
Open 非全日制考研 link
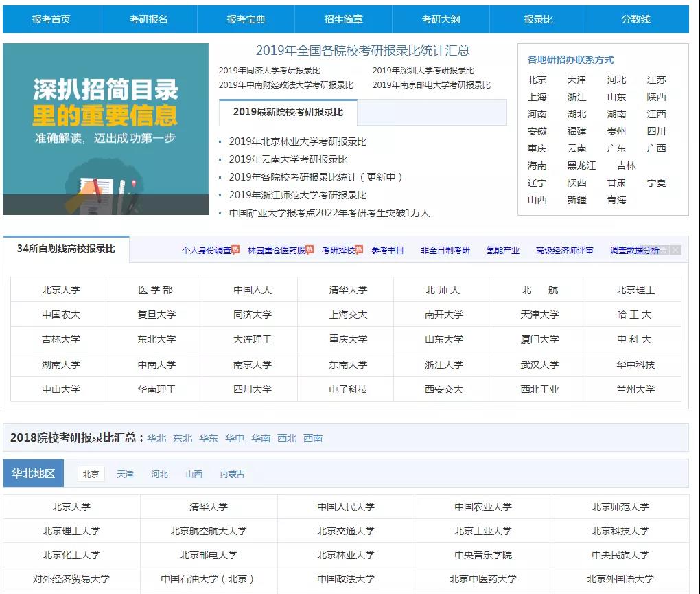445,250
